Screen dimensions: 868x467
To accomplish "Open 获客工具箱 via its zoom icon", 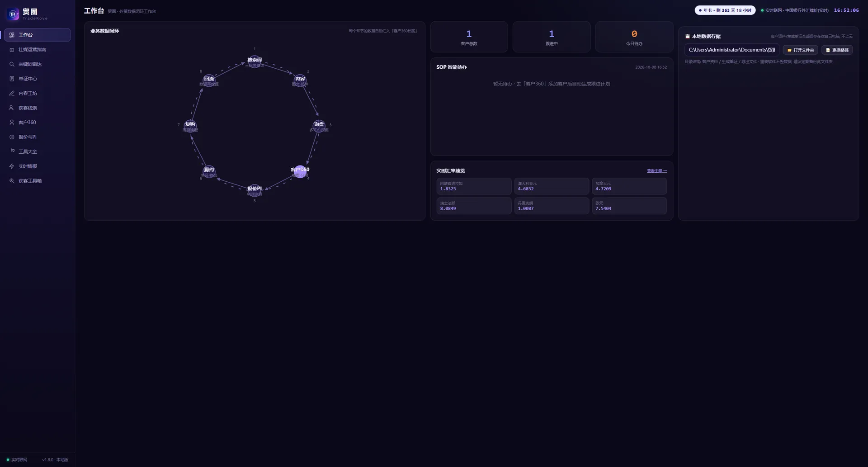I will [x=12, y=181].
